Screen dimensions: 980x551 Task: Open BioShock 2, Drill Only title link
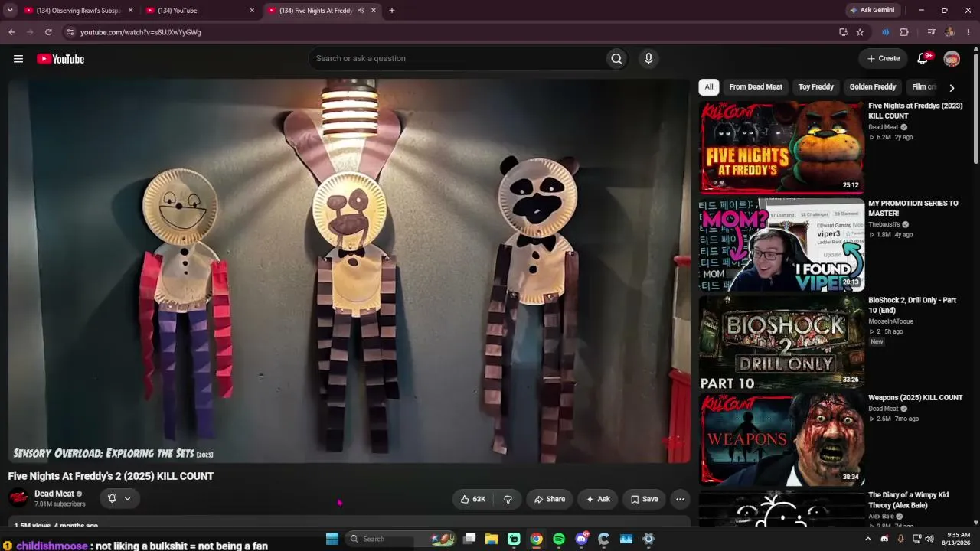(913, 305)
